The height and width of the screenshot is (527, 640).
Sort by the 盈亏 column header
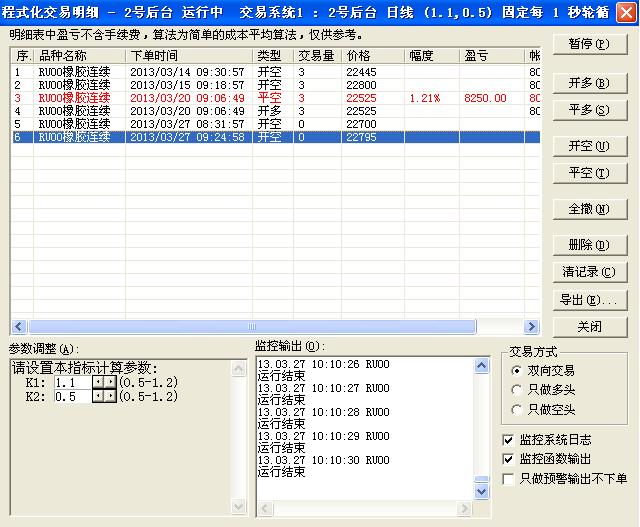492,56
